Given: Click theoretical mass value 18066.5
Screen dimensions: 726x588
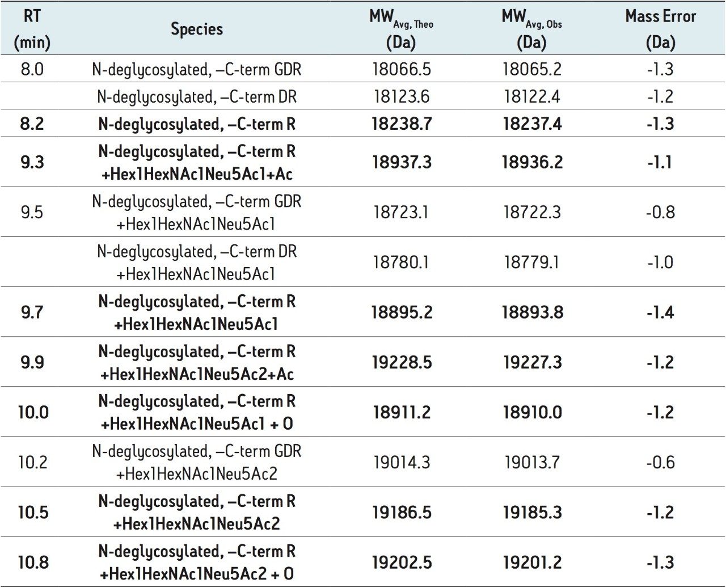Looking at the screenshot, I should coord(402,69).
